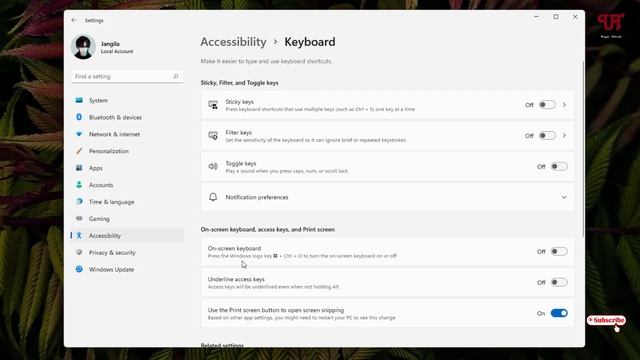Viewport: 640px width, 360px height.
Task: Click the Accounts person icon
Action: click(x=79, y=185)
